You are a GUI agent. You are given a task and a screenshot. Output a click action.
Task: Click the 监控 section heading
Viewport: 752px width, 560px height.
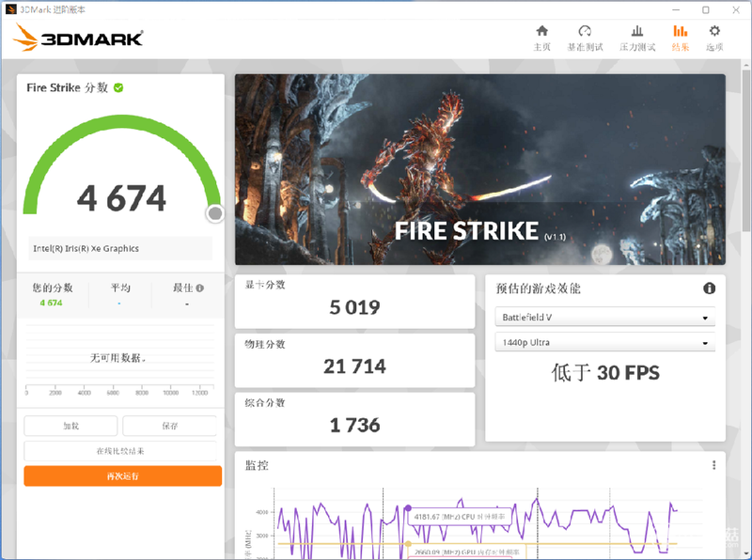[x=257, y=465]
